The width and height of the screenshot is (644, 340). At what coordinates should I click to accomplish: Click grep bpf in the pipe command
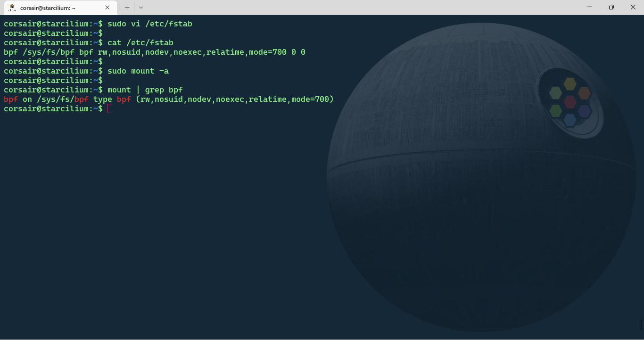(x=164, y=90)
